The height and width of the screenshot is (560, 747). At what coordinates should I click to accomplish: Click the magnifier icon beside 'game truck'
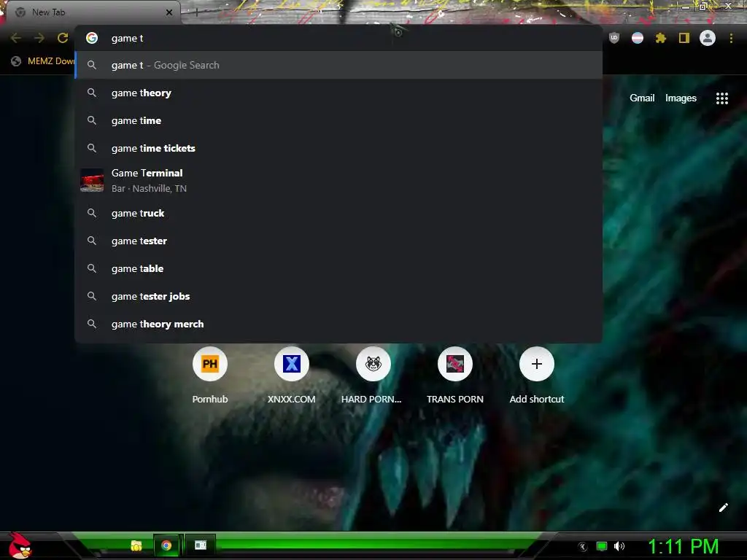click(x=92, y=213)
